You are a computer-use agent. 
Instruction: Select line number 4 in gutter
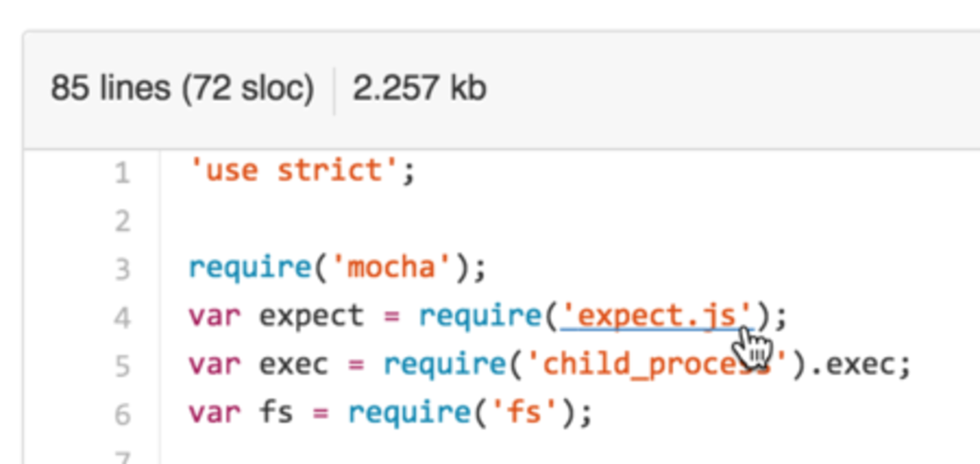click(x=121, y=318)
